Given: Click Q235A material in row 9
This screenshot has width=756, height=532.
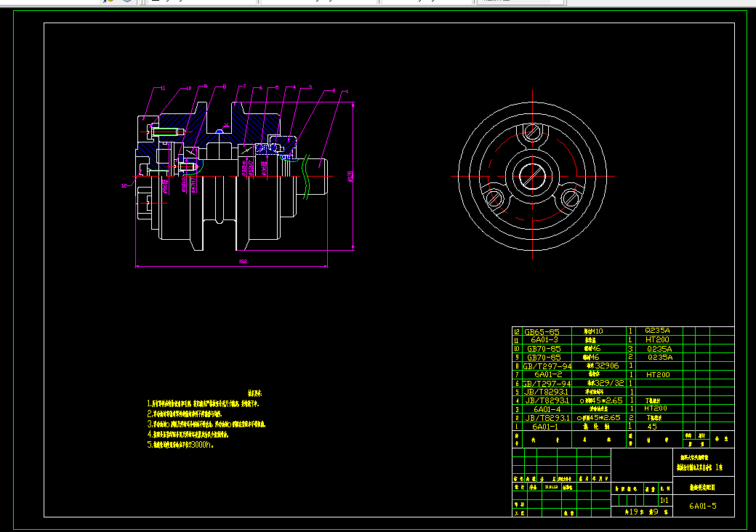Looking at the screenshot, I should tap(659, 357).
